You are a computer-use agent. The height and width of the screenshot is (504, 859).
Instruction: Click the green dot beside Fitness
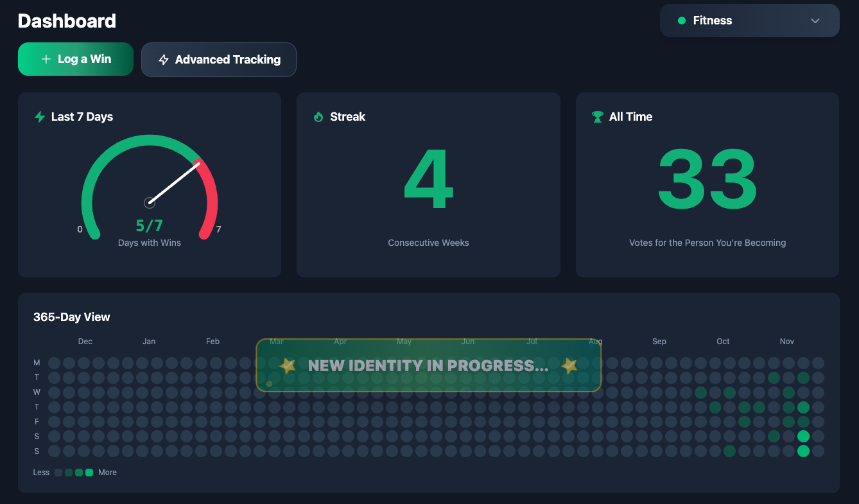pos(682,20)
